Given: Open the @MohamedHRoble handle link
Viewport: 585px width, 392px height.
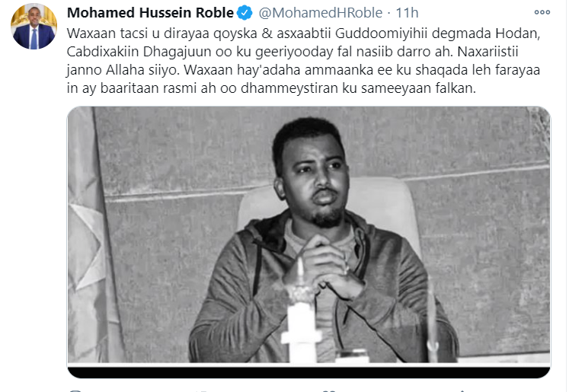Looking at the screenshot, I should (321, 13).
